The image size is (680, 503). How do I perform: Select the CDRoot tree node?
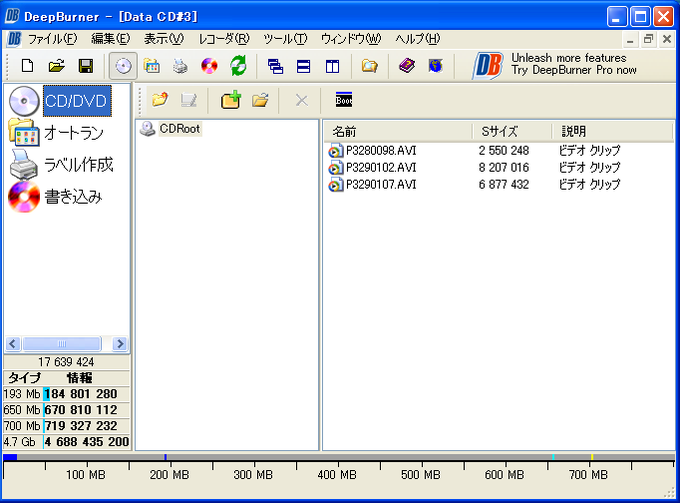[x=180, y=129]
